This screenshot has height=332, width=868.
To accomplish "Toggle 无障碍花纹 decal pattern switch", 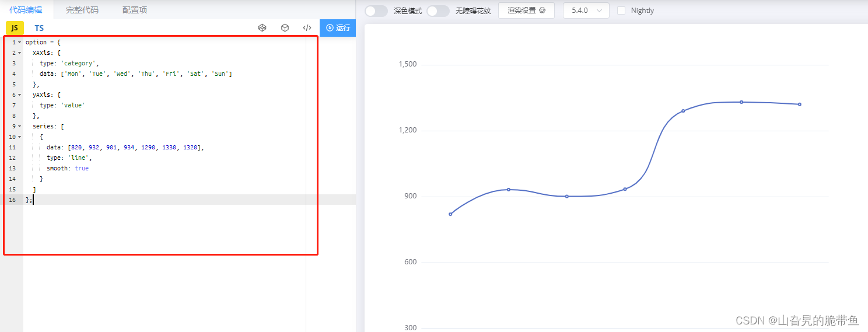I will click(438, 11).
